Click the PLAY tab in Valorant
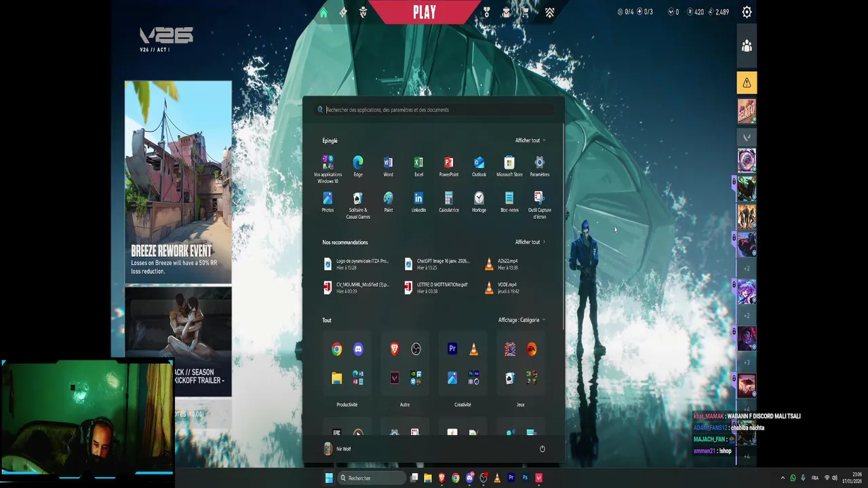The image size is (868, 488). point(425,12)
